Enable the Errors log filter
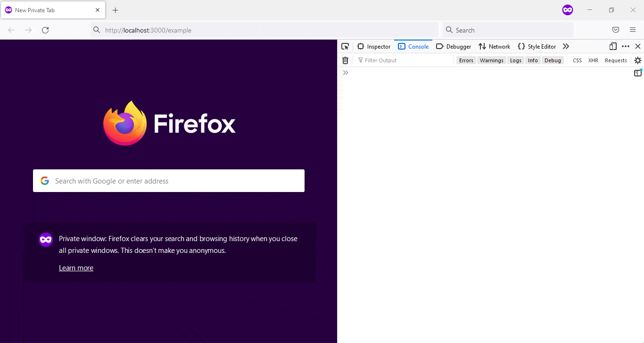 (466, 60)
